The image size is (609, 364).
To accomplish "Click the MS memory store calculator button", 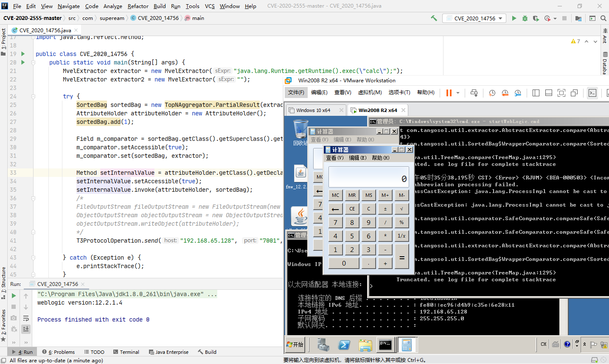I will 368,195.
